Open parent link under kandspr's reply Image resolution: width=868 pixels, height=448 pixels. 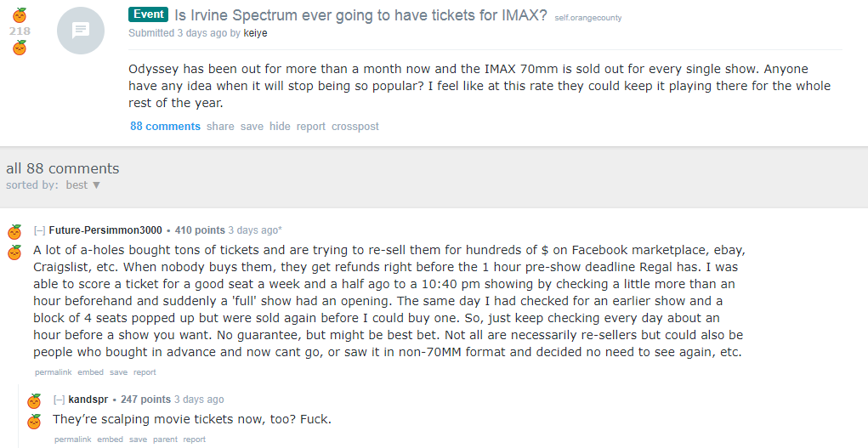click(166, 439)
